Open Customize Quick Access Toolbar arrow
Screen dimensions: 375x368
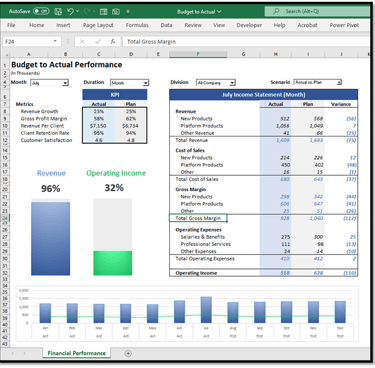(128, 12)
